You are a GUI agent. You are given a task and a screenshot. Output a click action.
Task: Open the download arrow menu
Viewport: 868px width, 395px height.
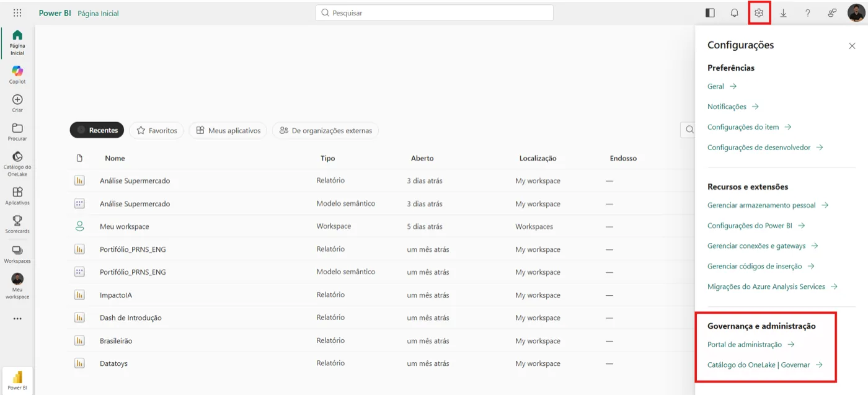point(783,13)
